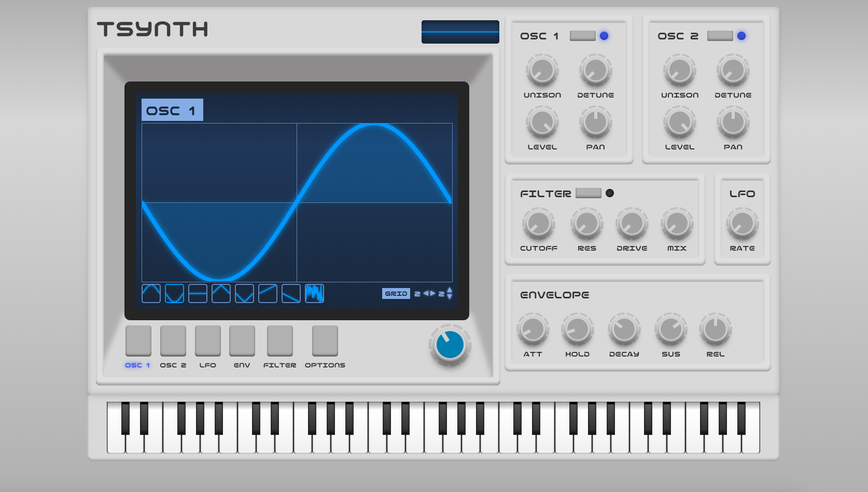The width and height of the screenshot is (868, 492).
Task: Select the ramp-down saw waveform shape
Action: 291,294
